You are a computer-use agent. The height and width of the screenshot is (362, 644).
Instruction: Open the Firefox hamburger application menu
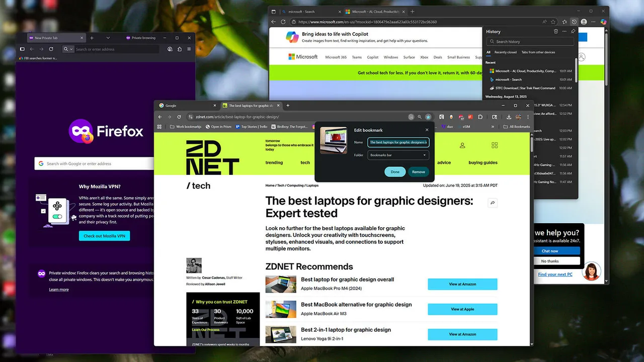(189, 49)
